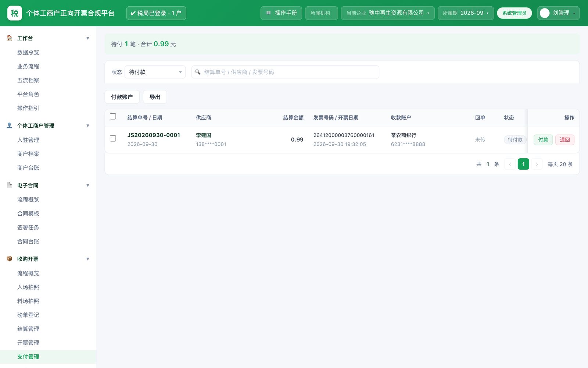Select all rows with the header checkbox
This screenshot has width=588, height=368.
113,116
